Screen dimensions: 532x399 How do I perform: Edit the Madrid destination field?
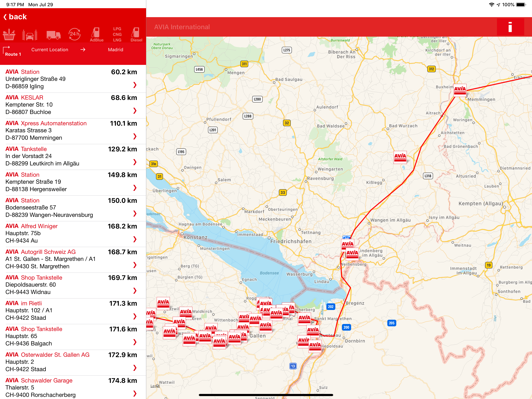click(115, 49)
